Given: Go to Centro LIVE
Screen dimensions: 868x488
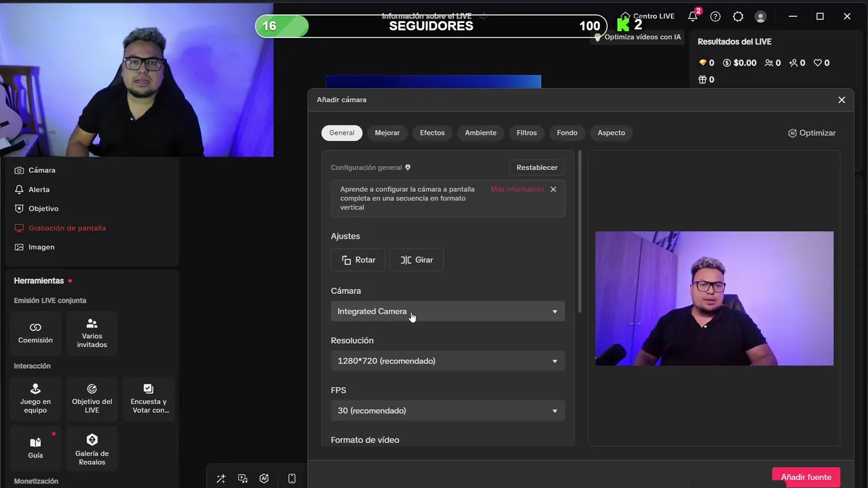Looking at the screenshot, I should (647, 16).
